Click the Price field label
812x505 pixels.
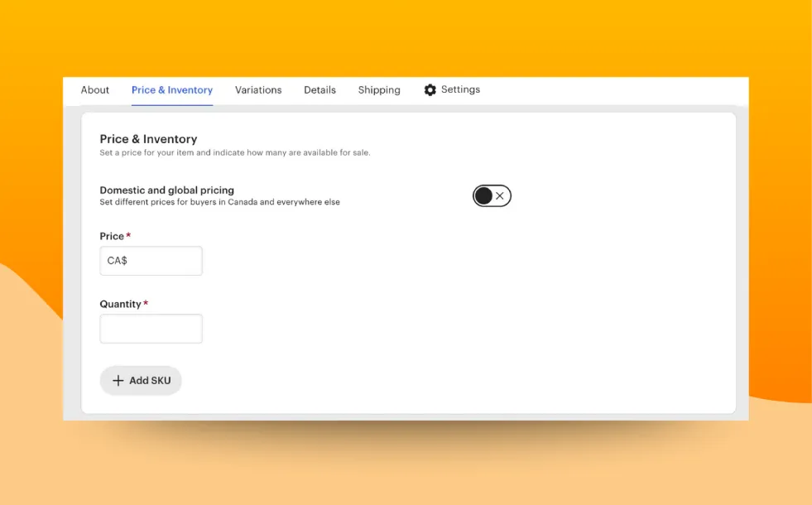point(112,237)
